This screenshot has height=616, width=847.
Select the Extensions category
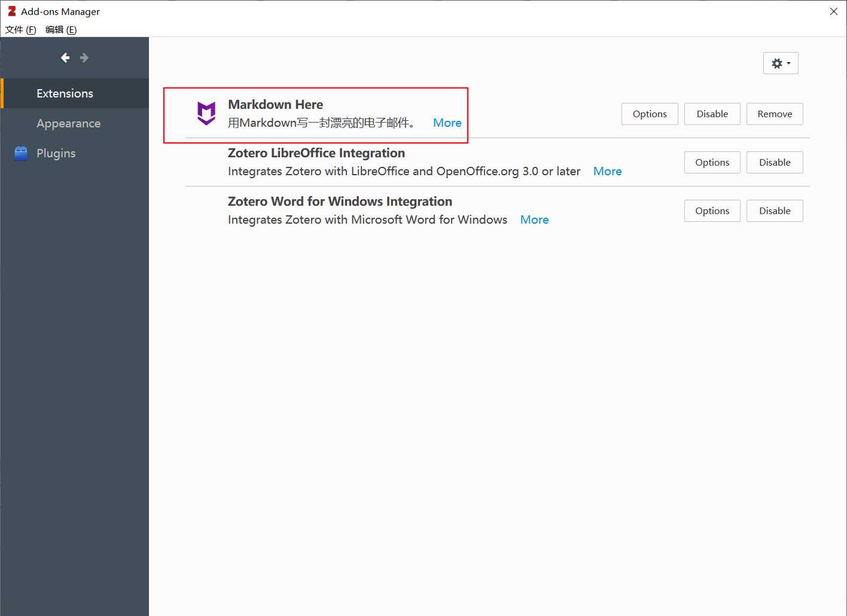75,93
